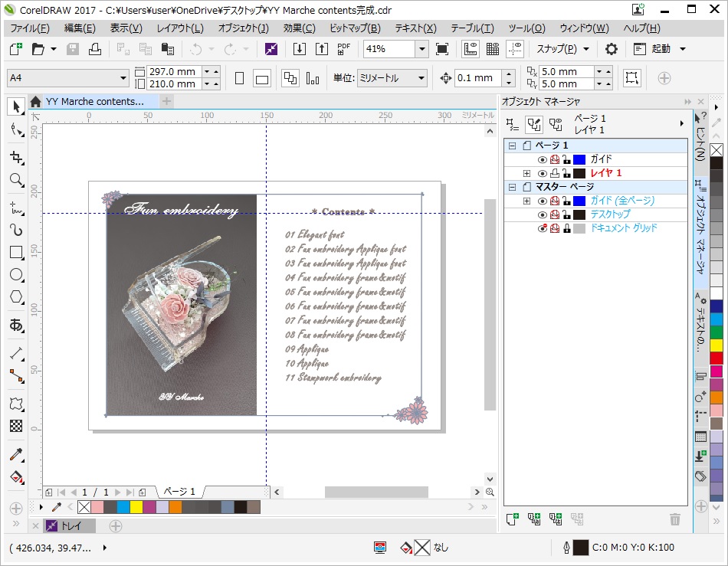Select the Pick tool in toolbox
The height and width of the screenshot is (566, 728).
(x=16, y=106)
